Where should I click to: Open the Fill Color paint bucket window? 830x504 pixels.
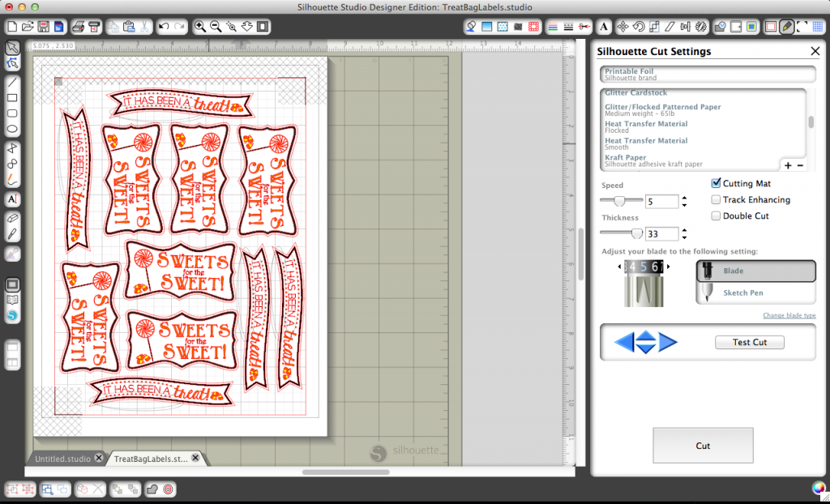[x=471, y=27]
